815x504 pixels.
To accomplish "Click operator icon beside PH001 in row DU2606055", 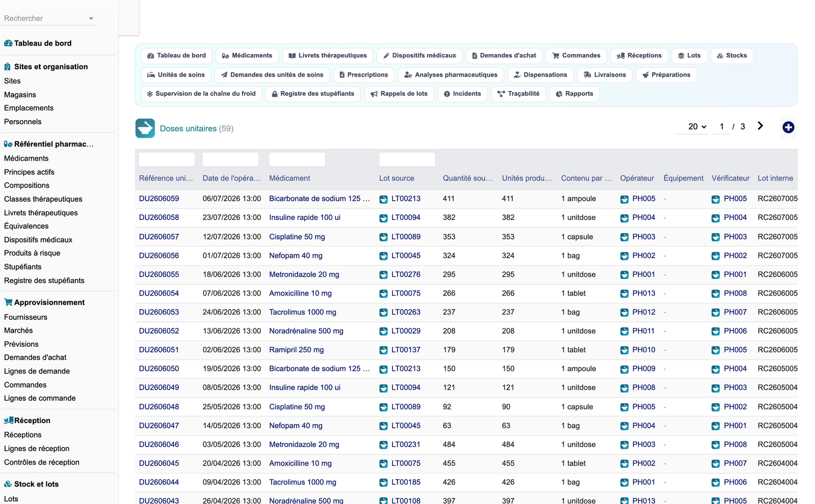I will pyautogui.click(x=624, y=275).
